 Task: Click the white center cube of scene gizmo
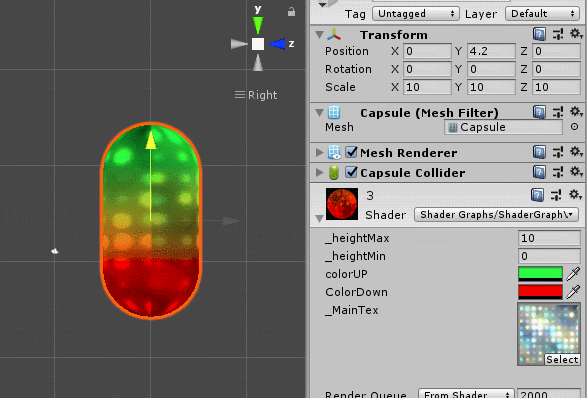pos(258,44)
